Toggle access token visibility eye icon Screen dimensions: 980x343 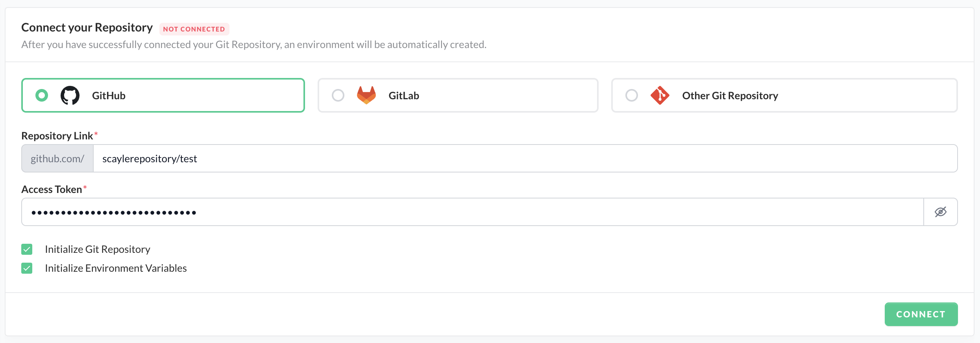coord(941,212)
